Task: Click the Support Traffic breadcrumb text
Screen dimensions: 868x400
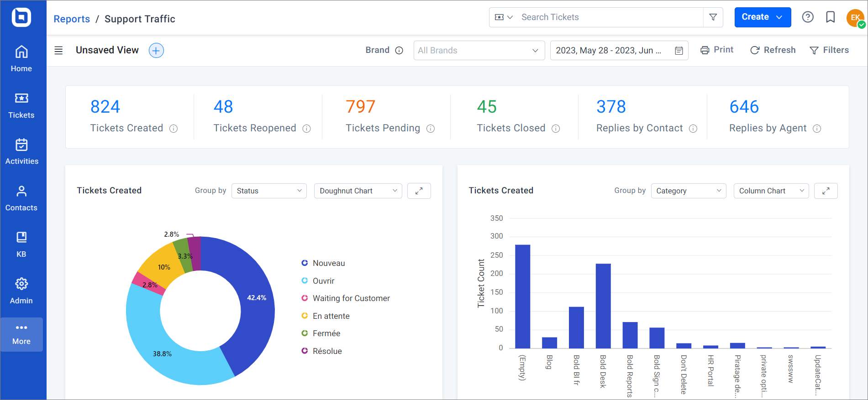Action: (x=140, y=19)
